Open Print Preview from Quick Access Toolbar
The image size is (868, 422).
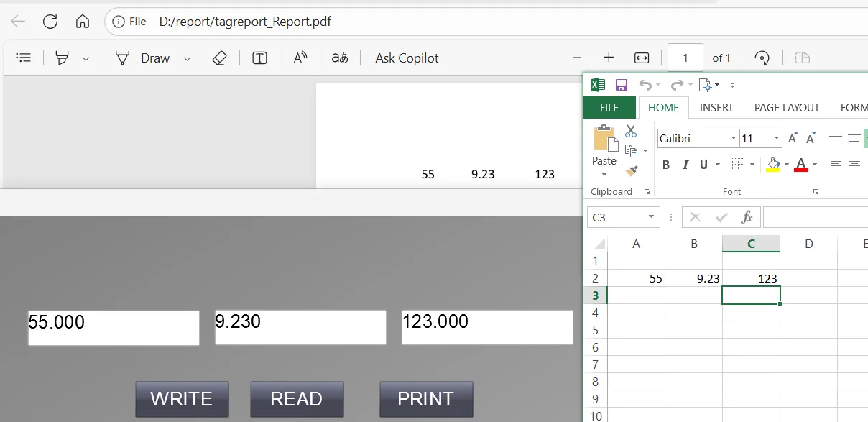[x=706, y=86]
